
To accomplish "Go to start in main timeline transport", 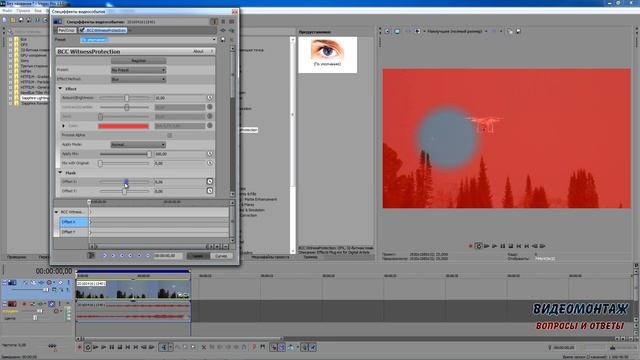I will click(x=128, y=347).
